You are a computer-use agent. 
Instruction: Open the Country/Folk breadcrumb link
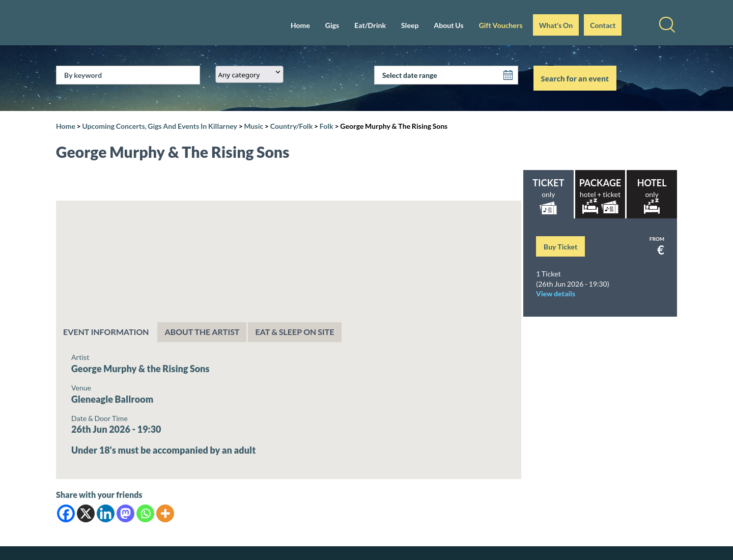(291, 126)
